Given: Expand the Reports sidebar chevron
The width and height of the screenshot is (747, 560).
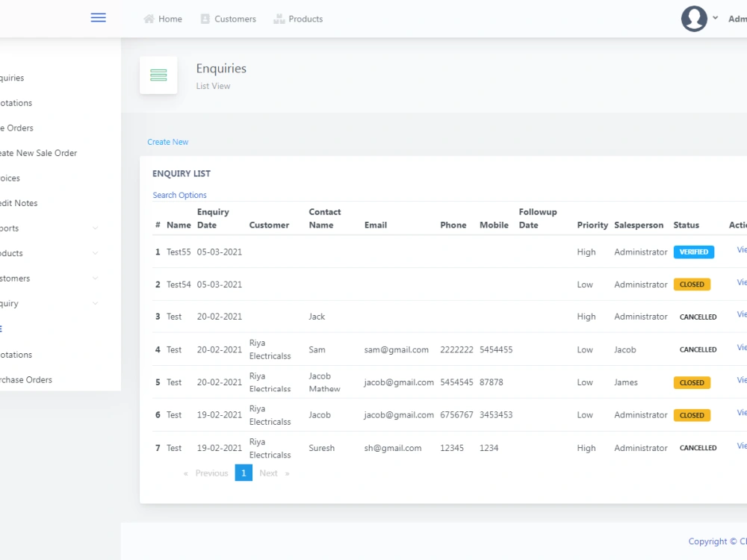Looking at the screenshot, I should click(96, 228).
